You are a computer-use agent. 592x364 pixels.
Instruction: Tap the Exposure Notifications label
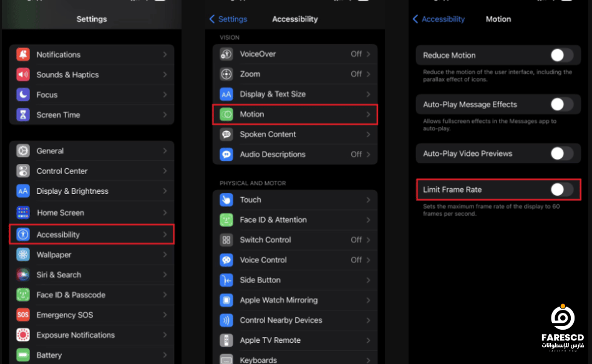pyautogui.click(x=75, y=335)
